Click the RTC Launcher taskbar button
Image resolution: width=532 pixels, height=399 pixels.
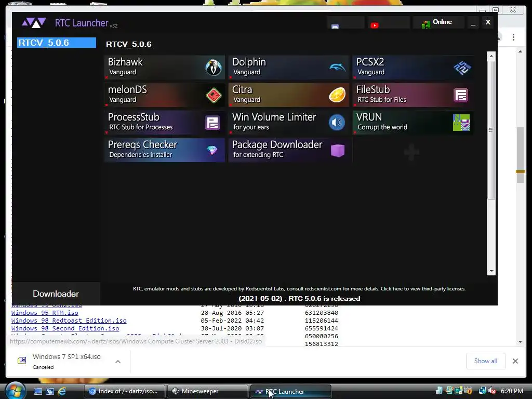click(291, 391)
